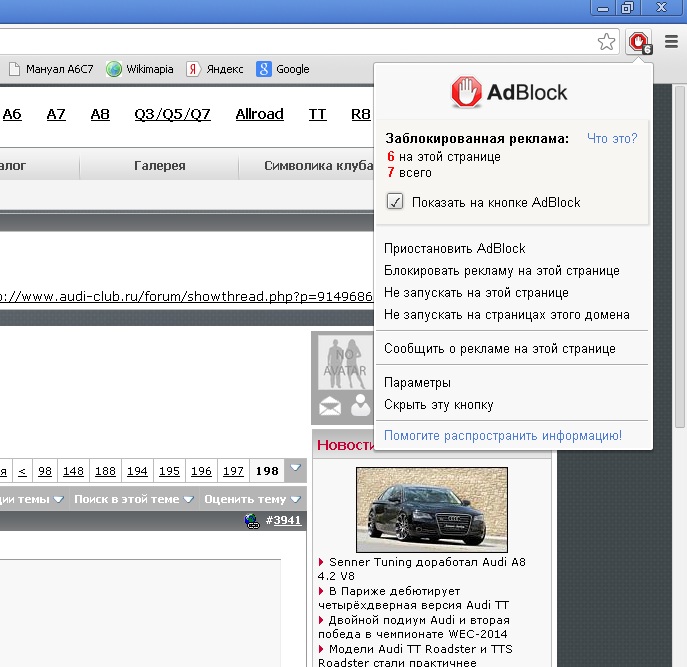Open Оценить тему dropdown
Viewport: 687px width, 667px height.
click(x=252, y=499)
